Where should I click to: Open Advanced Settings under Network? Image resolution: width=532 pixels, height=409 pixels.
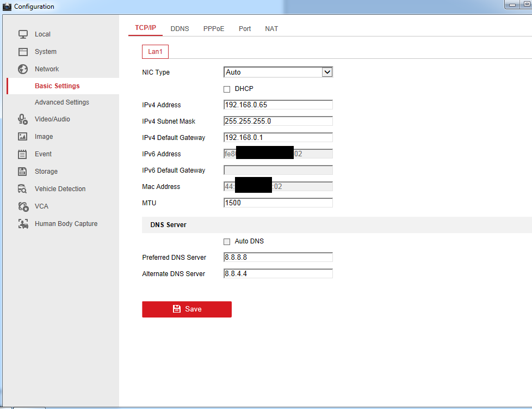[62, 102]
